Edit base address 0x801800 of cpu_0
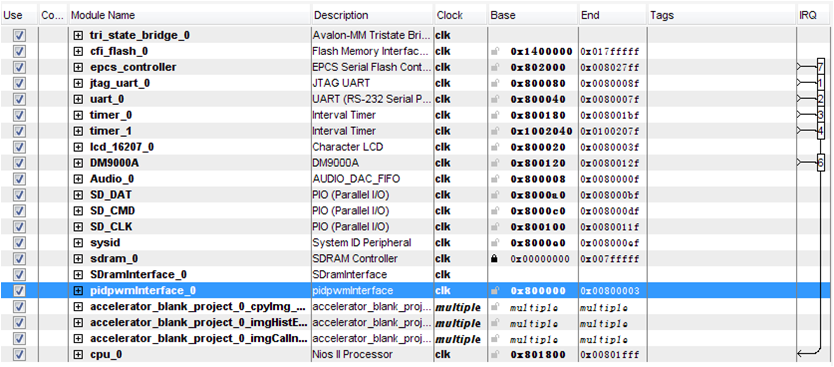Viewport: 834px width, 367px height. (538, 355)
